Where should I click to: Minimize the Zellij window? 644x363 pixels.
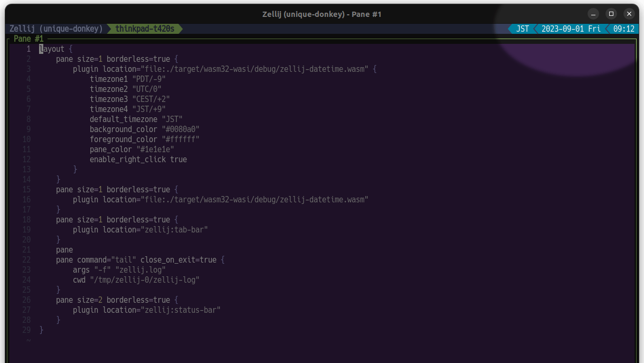593,14
